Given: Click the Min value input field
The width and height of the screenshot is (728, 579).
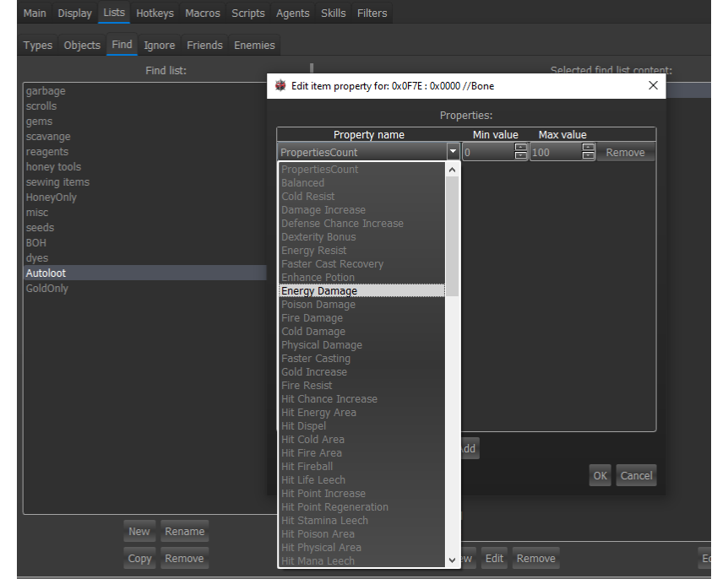Looking at the screenshot, I should (489, 152).
